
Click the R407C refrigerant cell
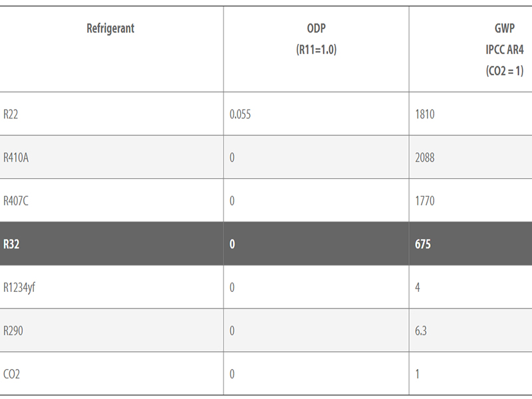point(16,201)
